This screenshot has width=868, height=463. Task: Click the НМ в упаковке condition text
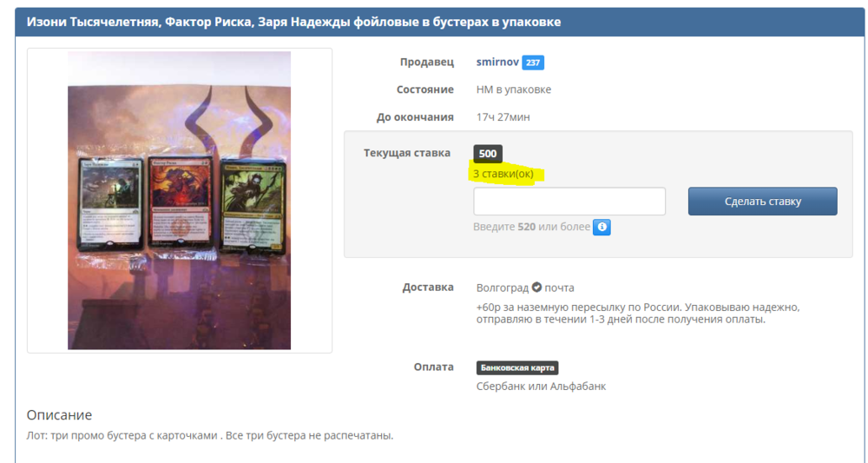point(514,89)
